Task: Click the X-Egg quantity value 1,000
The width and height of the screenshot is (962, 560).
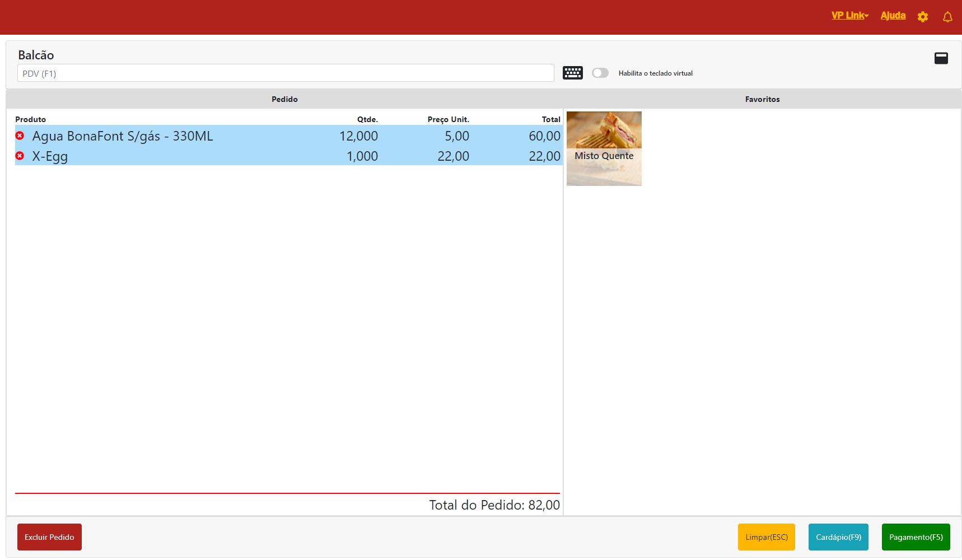Action: pyautogui.click(x=362, y=156)
